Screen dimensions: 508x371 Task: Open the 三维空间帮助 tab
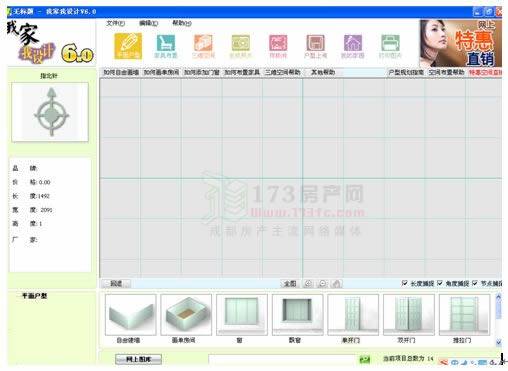click(x=283, y=72)
